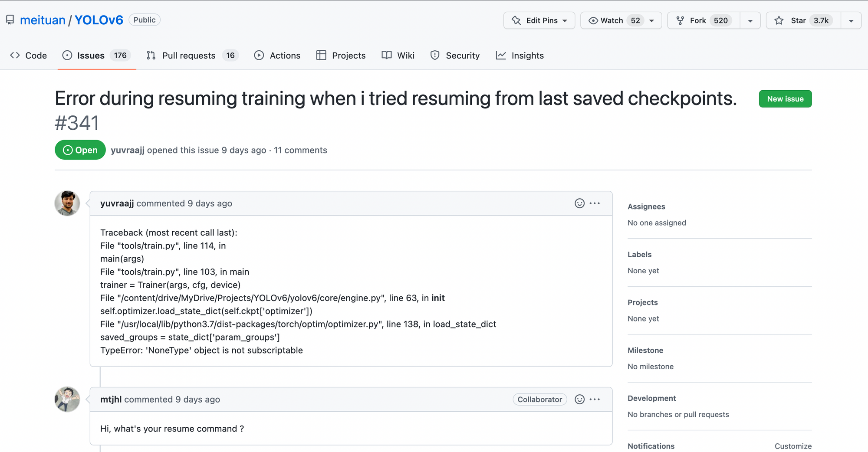
Task: Open options menu on mtjhl's comment
Action: point(595,400)
